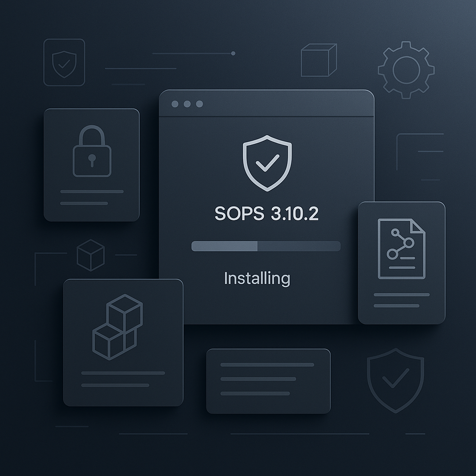The image size is (476, 476).
Task: Click the Installing status text
Action: pyautogui.click(x=257, y=278)
